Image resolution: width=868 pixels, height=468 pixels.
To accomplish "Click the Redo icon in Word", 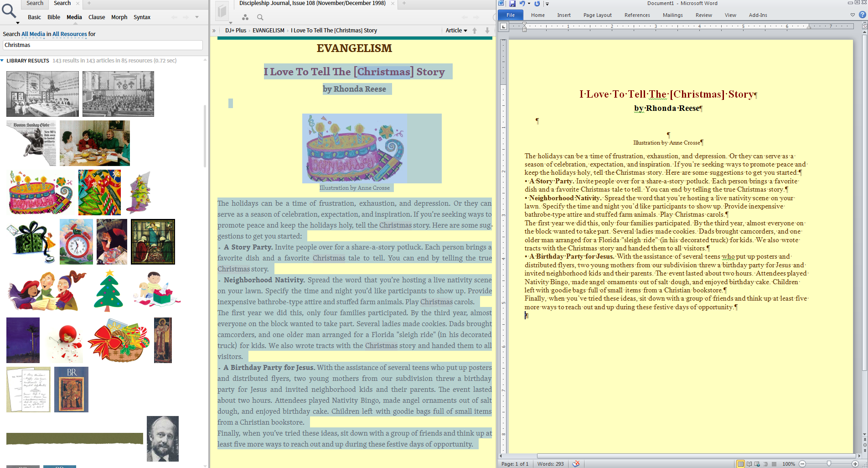I will (537, 4).
